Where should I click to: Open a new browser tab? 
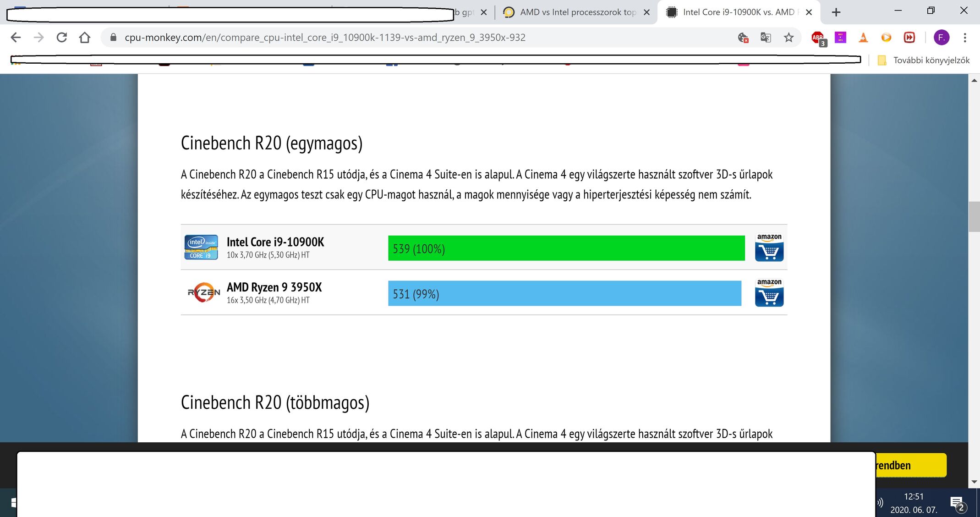coord(836,12)
